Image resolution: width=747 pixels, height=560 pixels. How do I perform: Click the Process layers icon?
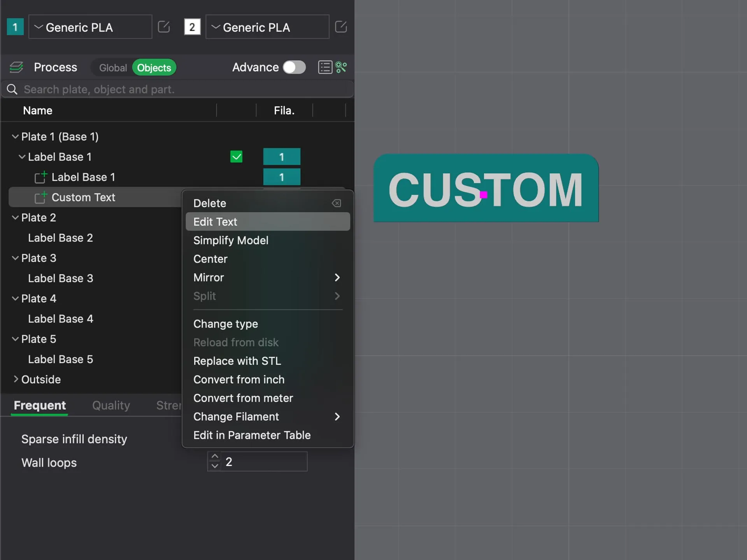click(16, 67)
